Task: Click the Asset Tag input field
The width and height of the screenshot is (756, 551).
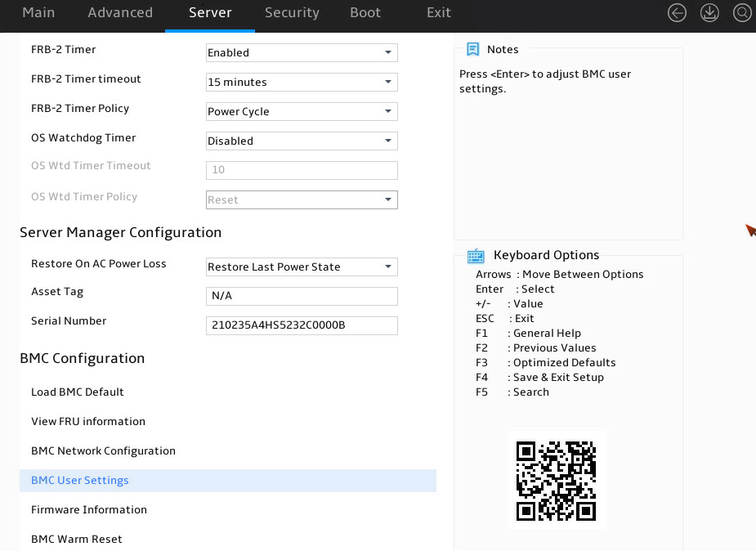Action: [302, 296]
